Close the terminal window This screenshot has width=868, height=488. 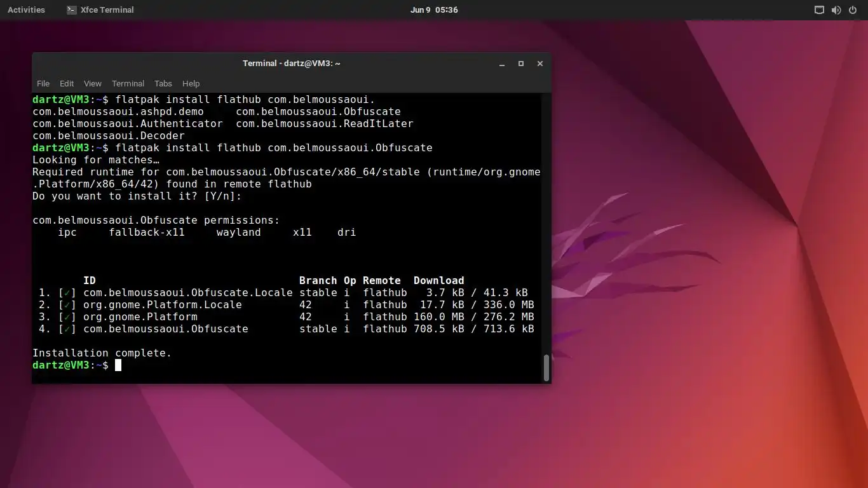point(540,64)
